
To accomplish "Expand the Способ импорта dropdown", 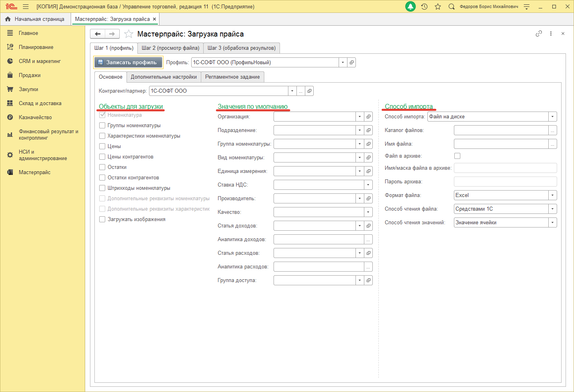I will pos(553,117).
